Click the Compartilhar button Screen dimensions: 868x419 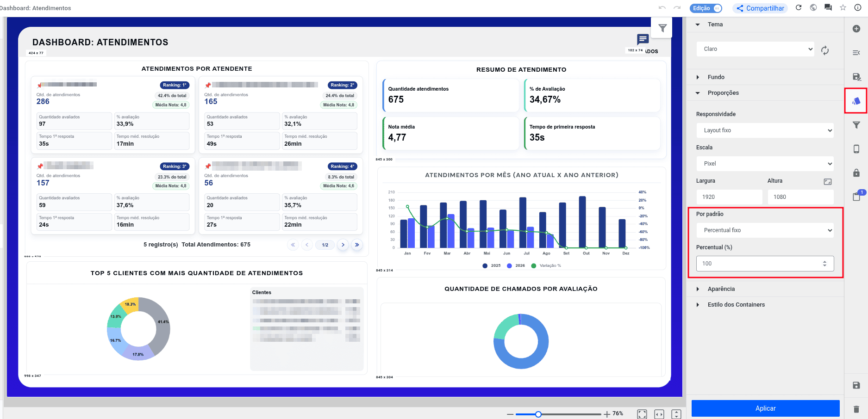(760, 8)
